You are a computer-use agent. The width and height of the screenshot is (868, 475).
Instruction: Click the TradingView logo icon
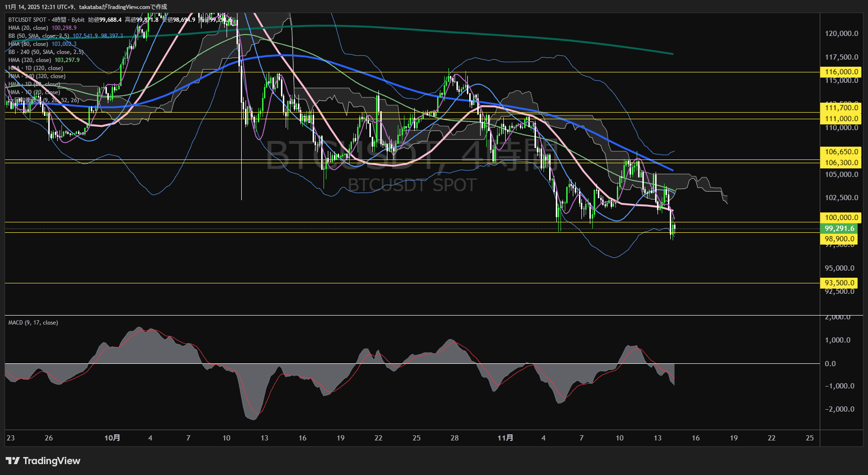pos(12,461)
